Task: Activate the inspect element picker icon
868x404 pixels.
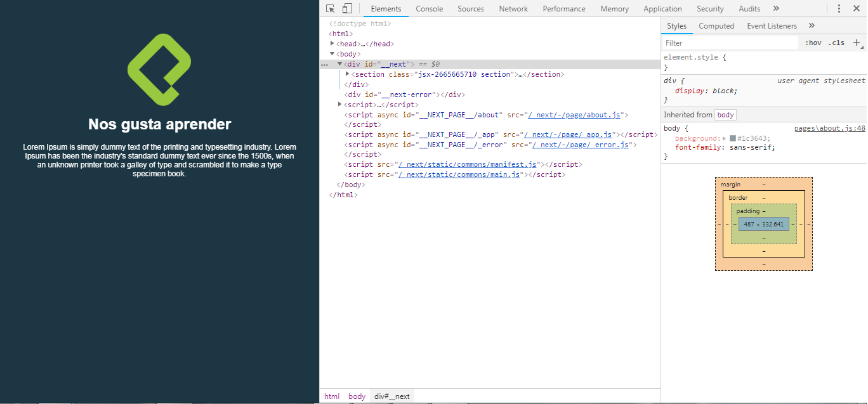Action: pos(331,8)
